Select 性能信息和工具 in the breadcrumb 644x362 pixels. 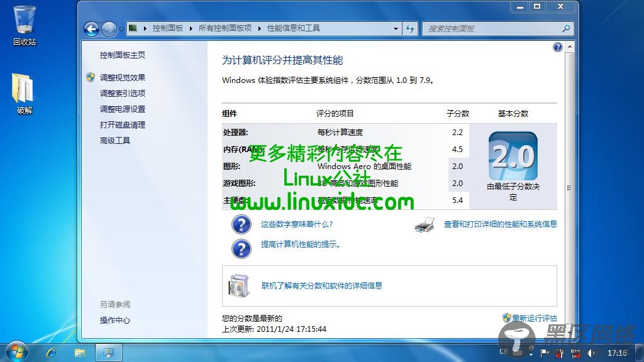[x=294, y=28]
